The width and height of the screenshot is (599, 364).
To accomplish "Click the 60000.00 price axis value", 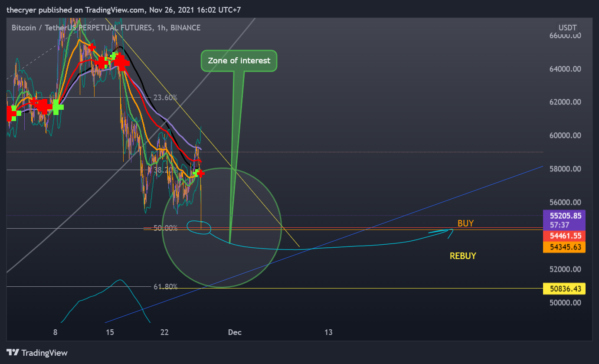I will (x=565, y=135).
